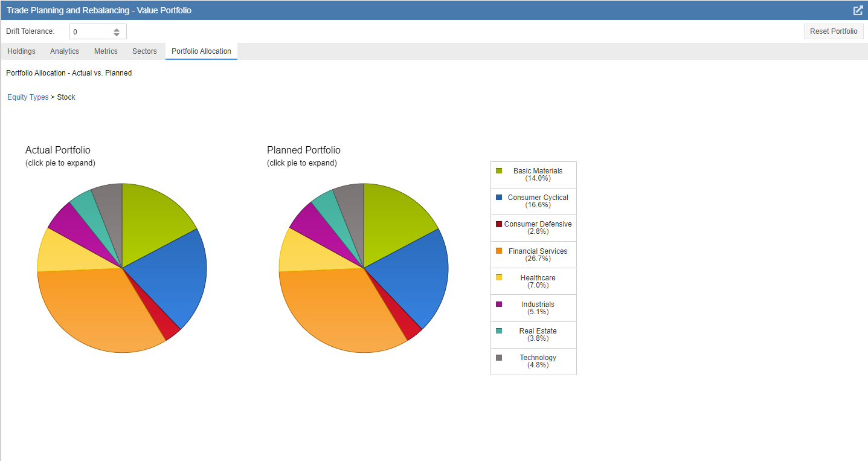Select the Real Estate (3.8%) legend label
Viewport: 868px width, 461px height.
tap(538, 335)
